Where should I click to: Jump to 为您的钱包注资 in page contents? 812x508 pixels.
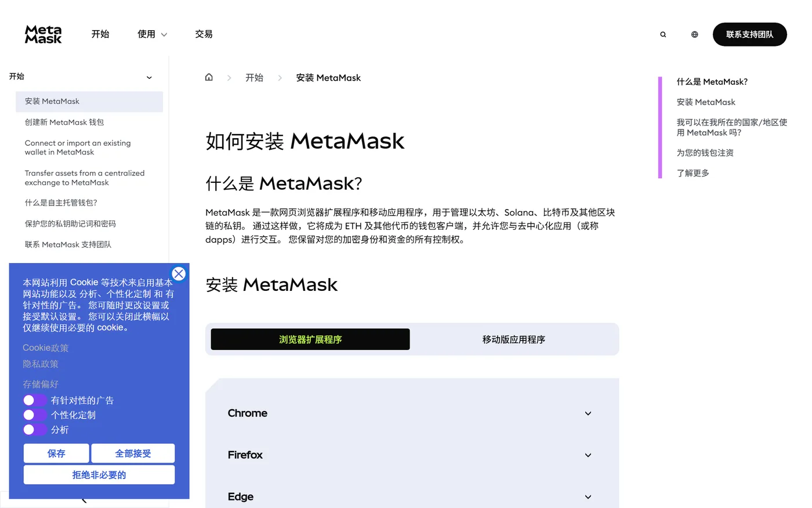[x=705, y=153]
